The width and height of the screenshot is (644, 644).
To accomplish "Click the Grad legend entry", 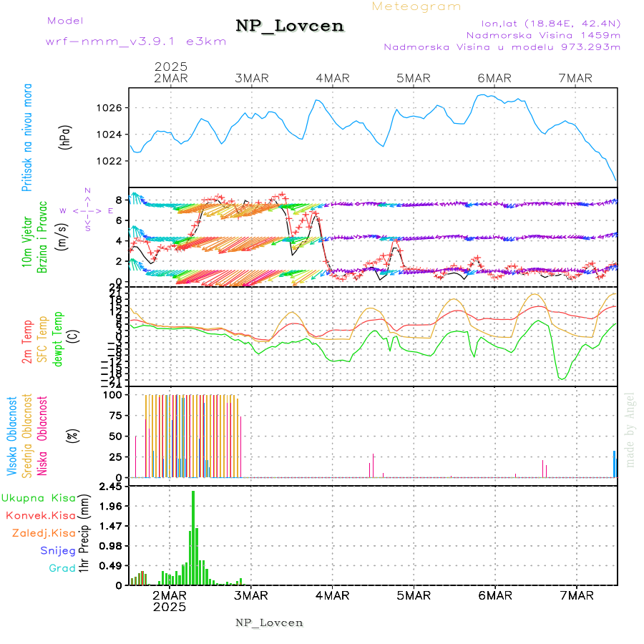I will click(62, 568).
